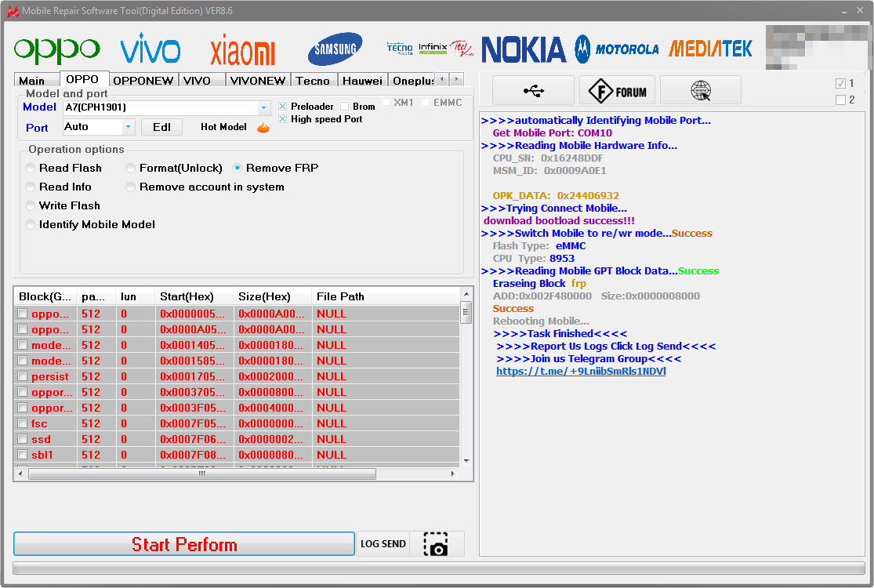Image resolution: width=874 pixels, height=588 pixels.
Task: Click the USB port icon button
Action: (x=534, y=90)
